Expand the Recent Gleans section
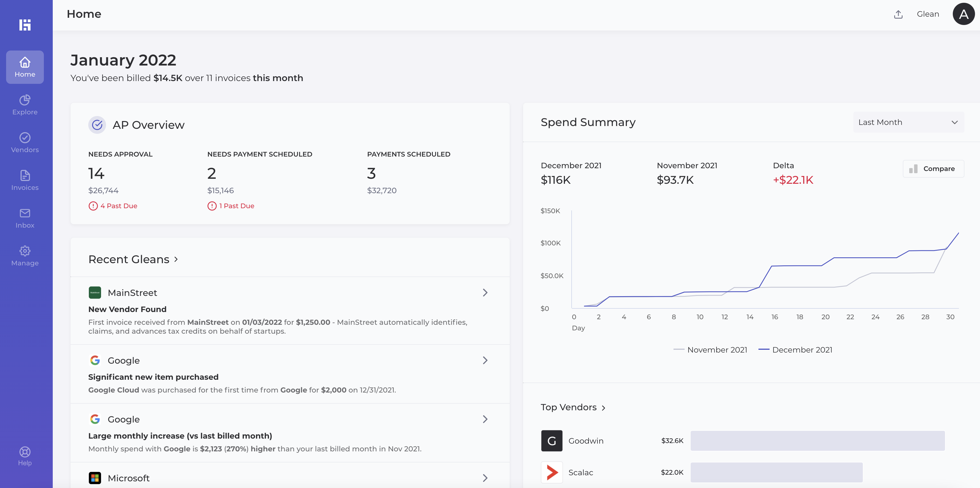 click(133, 259)
